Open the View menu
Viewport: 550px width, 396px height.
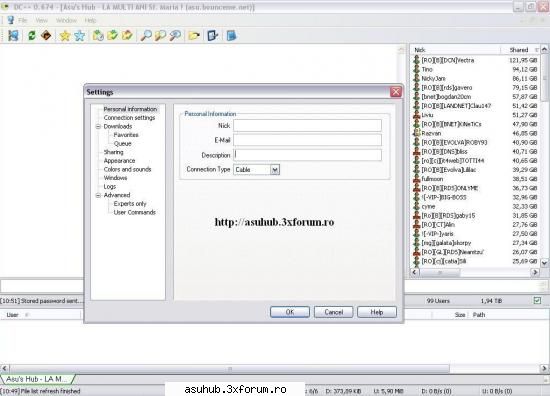[x=41, y=20]
